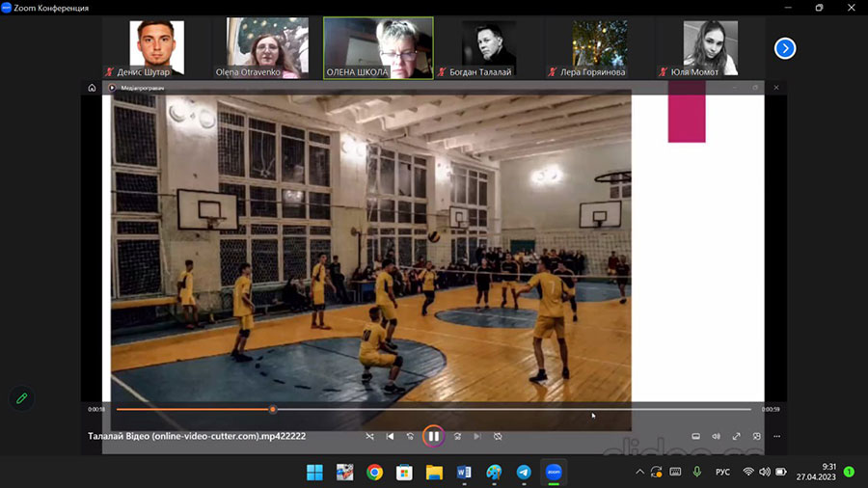Select the ОЛЕНА ШКОЛА participant video tile

tap(378, 46)
